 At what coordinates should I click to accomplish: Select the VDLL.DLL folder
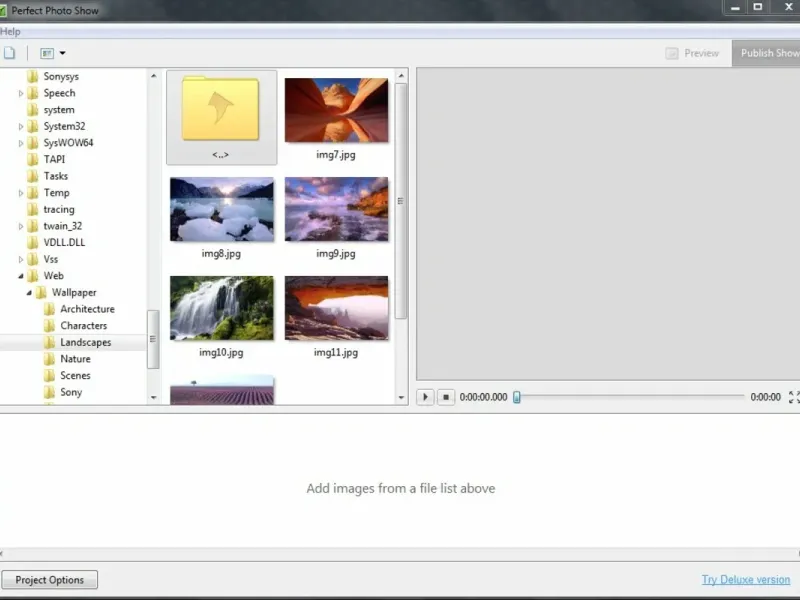pyautogui.click(x=64, y=242)
